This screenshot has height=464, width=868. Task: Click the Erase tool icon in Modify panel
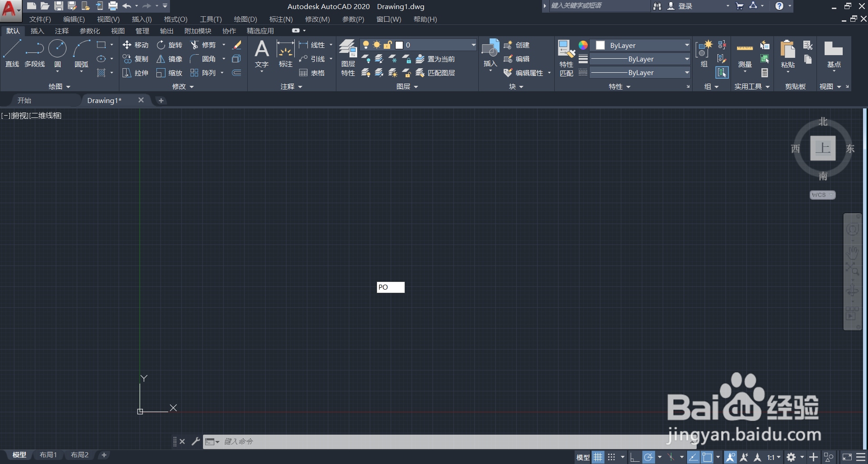coord(237,45)
